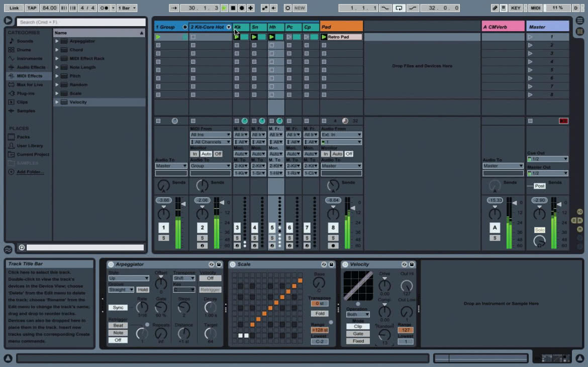Viewport: 588px width, 367px height.
Task: Open Max for Live category
Action: [30, 85]
